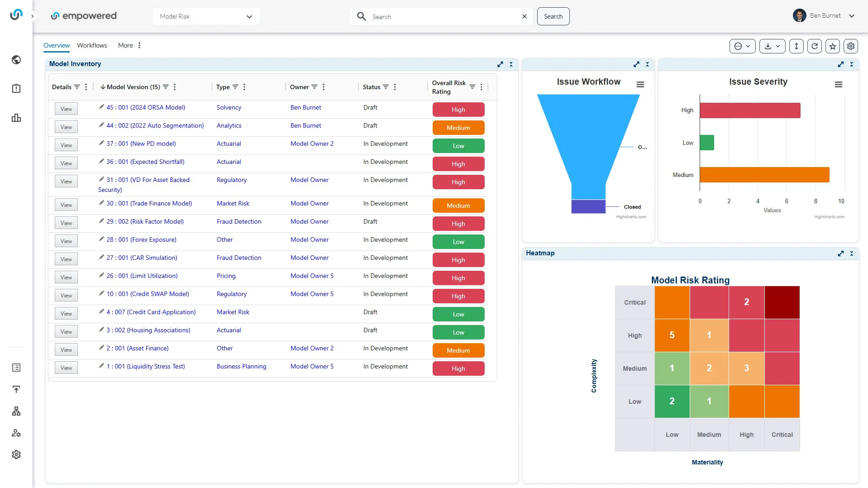The width and height of the screenshot is (868, 488).
Task: Open 29 : 002 (Risk Factor Model) link
Action: coord(145,221)
